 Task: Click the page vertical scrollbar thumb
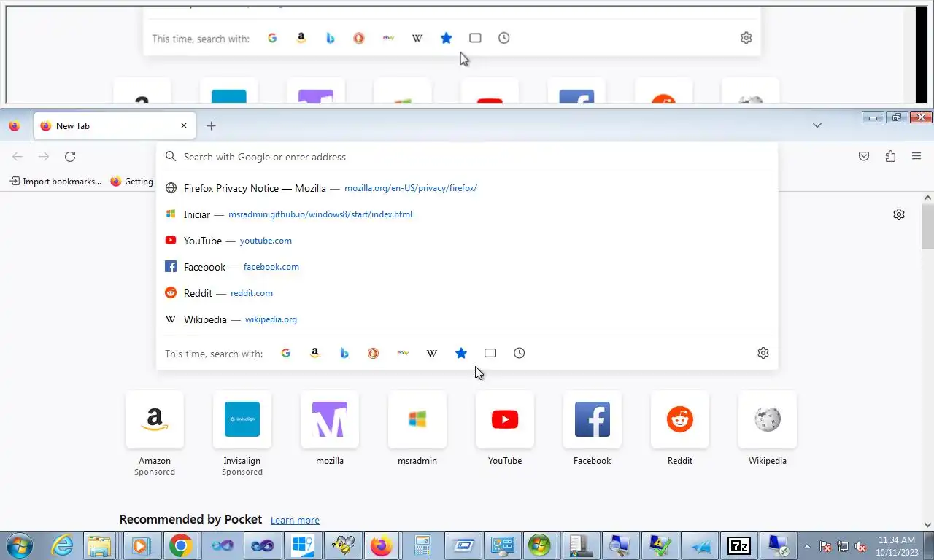927,226
